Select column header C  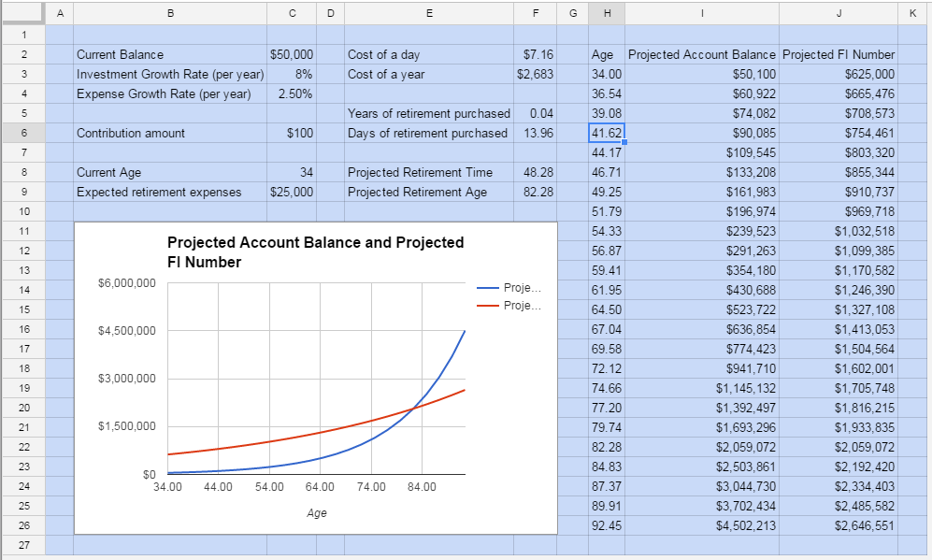(x=292, y=13)
